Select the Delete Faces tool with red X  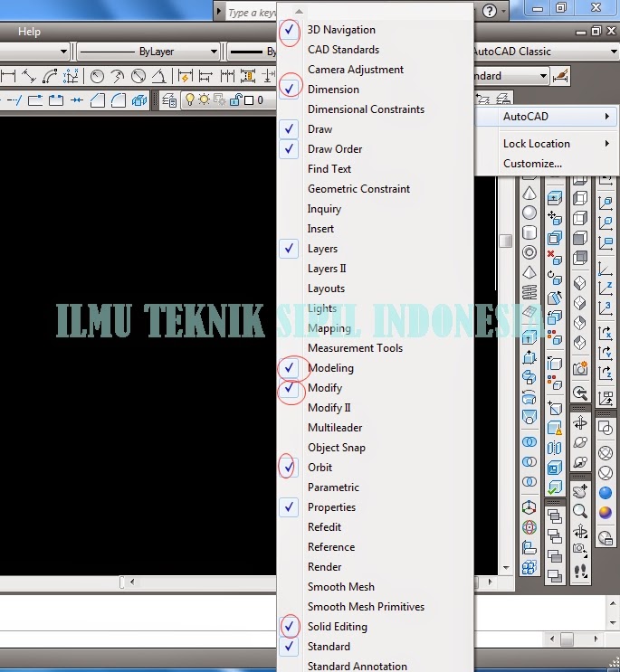point(555,257)
